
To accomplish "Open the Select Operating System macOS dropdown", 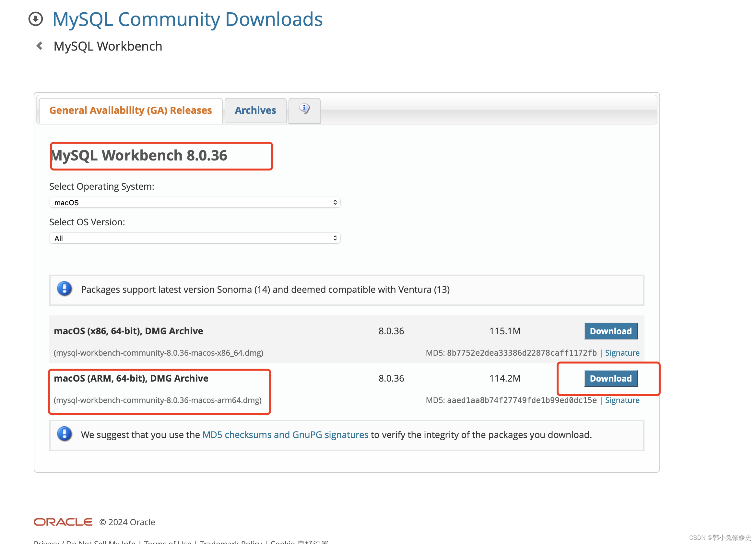I will 195,202.
